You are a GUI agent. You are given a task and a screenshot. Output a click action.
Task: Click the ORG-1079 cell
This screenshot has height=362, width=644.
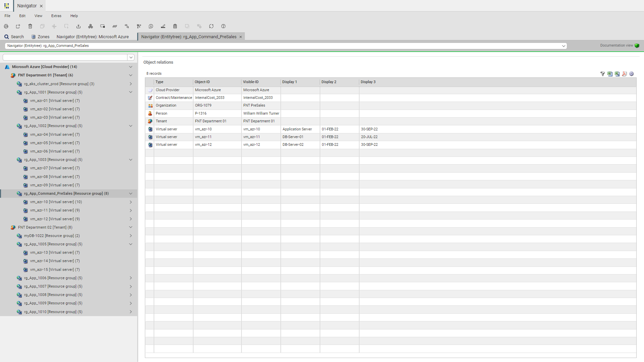pyautogui.click(x=217, y=106)
